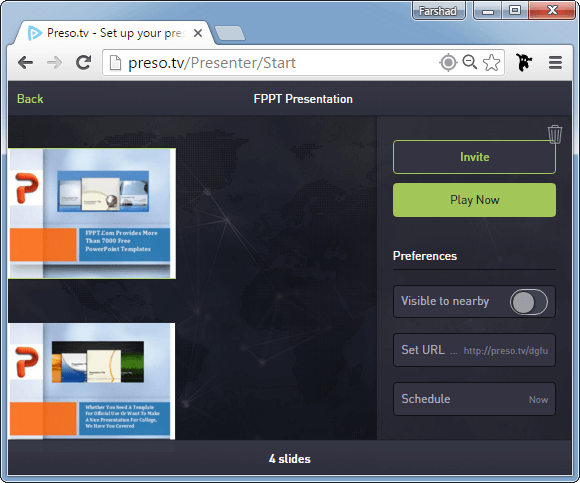Click the 4 slides label

290,459
